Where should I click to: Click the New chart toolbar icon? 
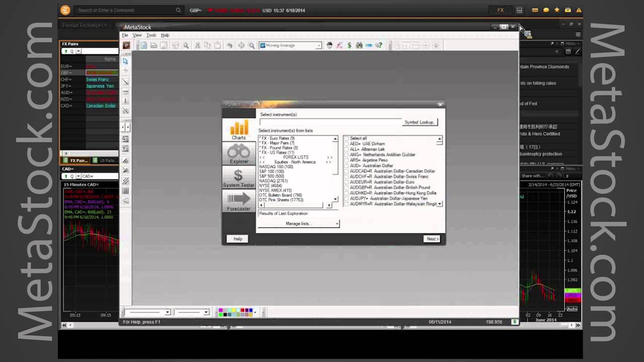tap(143, 45)
